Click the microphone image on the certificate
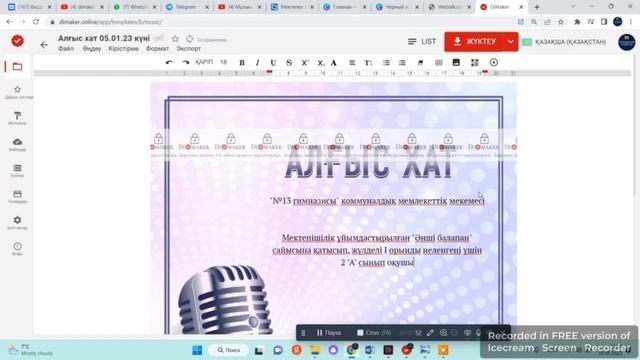This screenshot has width=640, height=360. [x=225, y=300]
